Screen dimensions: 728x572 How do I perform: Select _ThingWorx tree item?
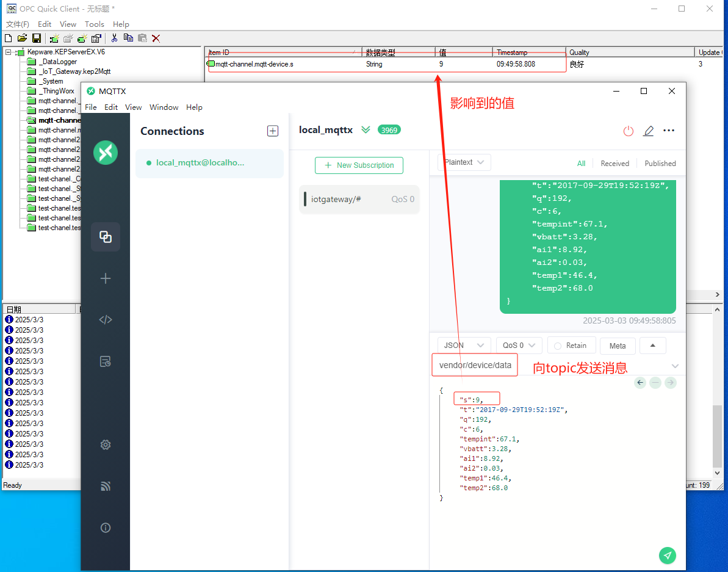coord(56,91)
